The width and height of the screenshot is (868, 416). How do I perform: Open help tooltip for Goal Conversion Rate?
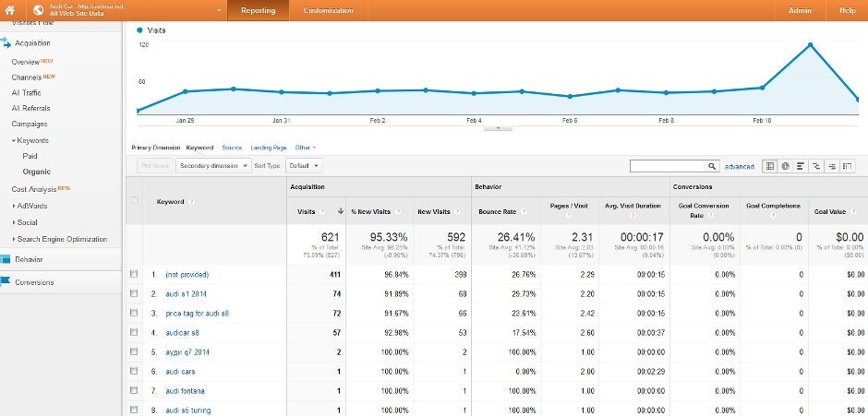[x=710, y=215]
